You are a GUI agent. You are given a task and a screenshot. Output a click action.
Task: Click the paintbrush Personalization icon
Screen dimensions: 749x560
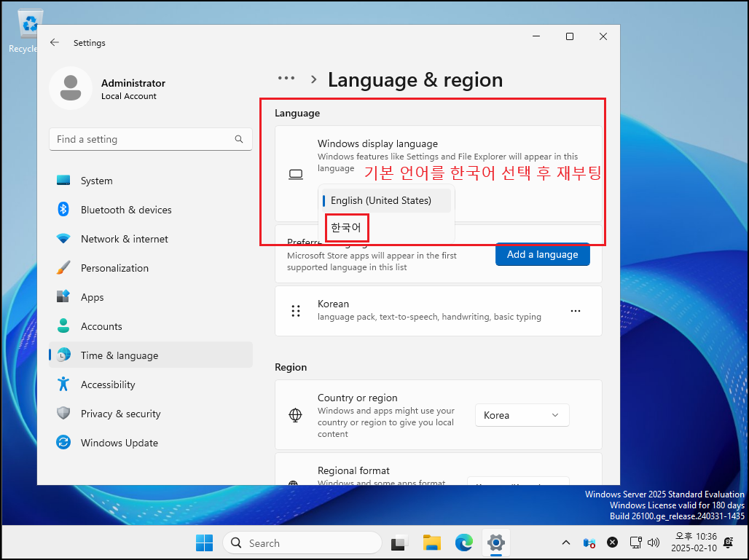[63, 268]
